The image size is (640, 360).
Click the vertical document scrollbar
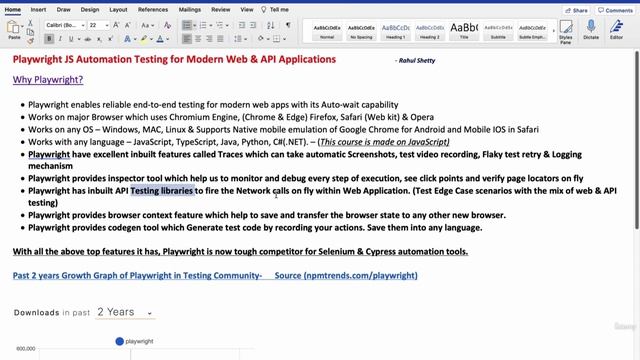point(636,139)
